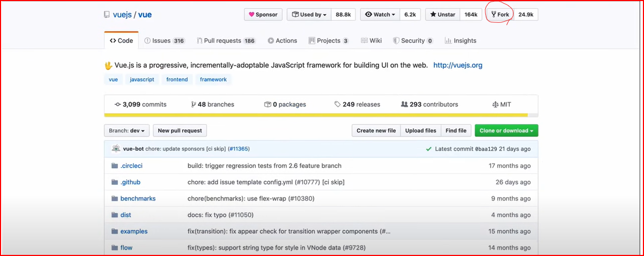644x256 pixels.
Task: Open the 6.2k watchers count
Action: [410, 14]
